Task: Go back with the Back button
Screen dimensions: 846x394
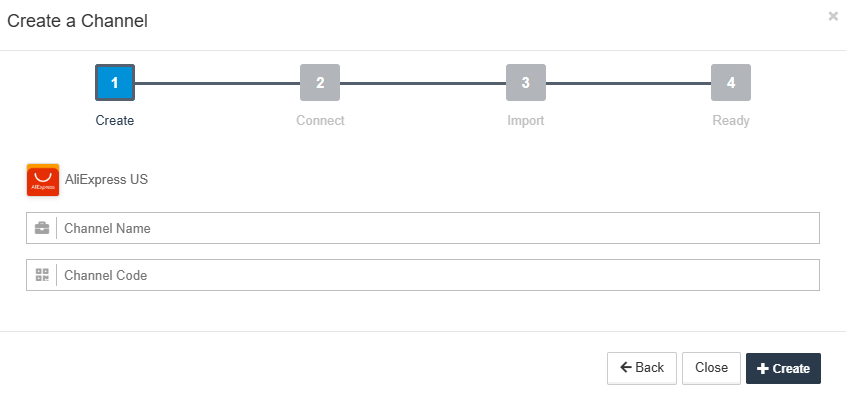Action: 642,368
